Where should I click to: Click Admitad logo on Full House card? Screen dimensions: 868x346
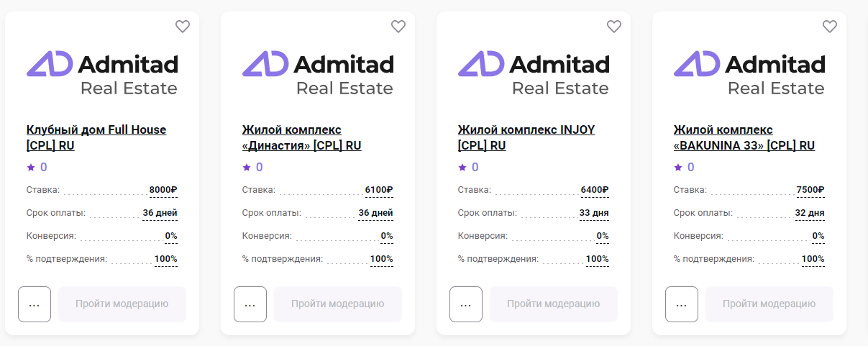[102, 73]
